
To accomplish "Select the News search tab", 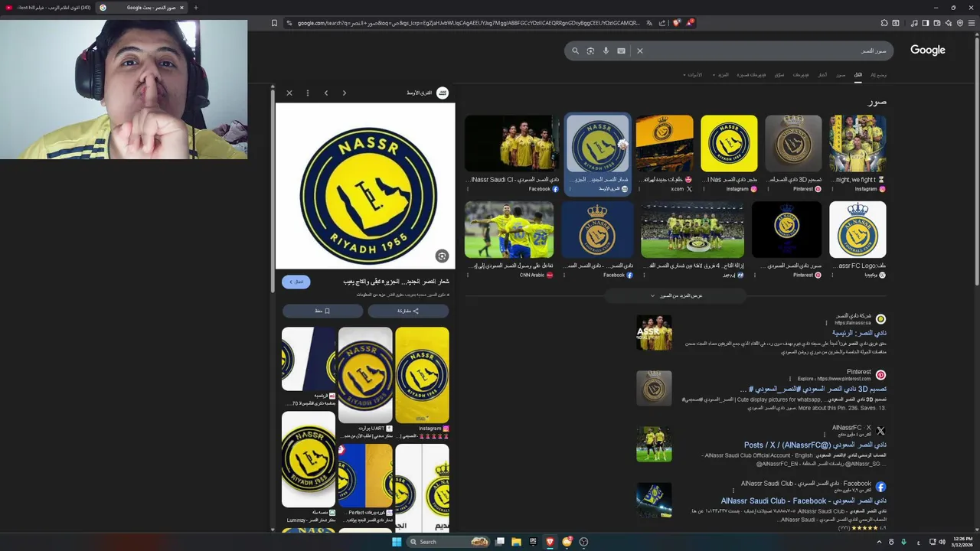I will coord(822,75).
